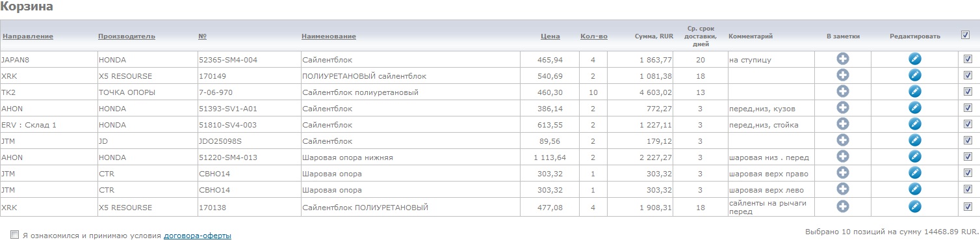Add the ТОЧКА ОПОРЫ item to notes
This screenshot has width=980, height=244.
point(843,92)
